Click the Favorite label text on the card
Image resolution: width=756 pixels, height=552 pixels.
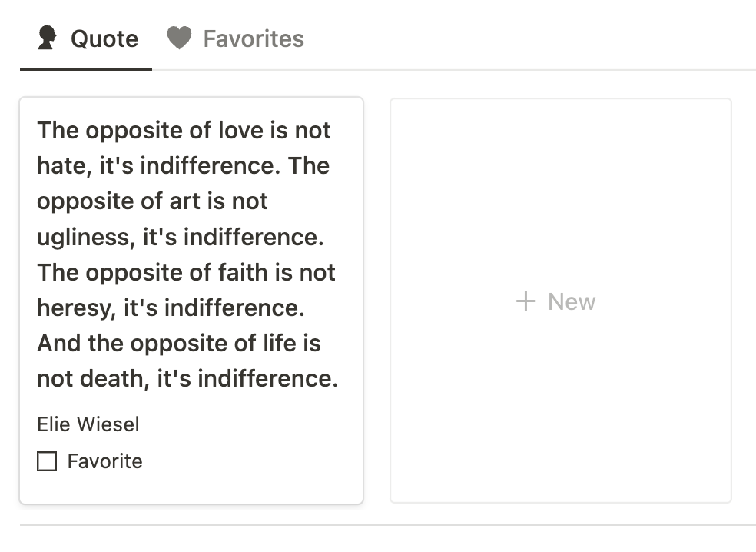104,461
